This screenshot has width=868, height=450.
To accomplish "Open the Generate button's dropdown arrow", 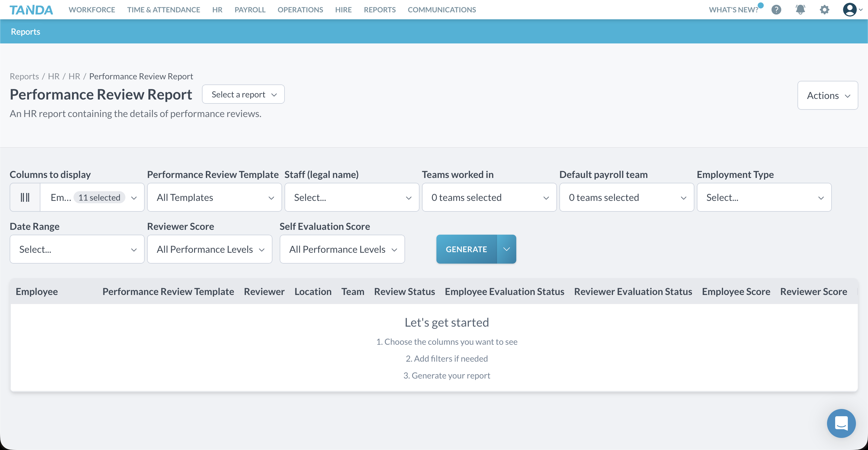I will coord(506,249).
